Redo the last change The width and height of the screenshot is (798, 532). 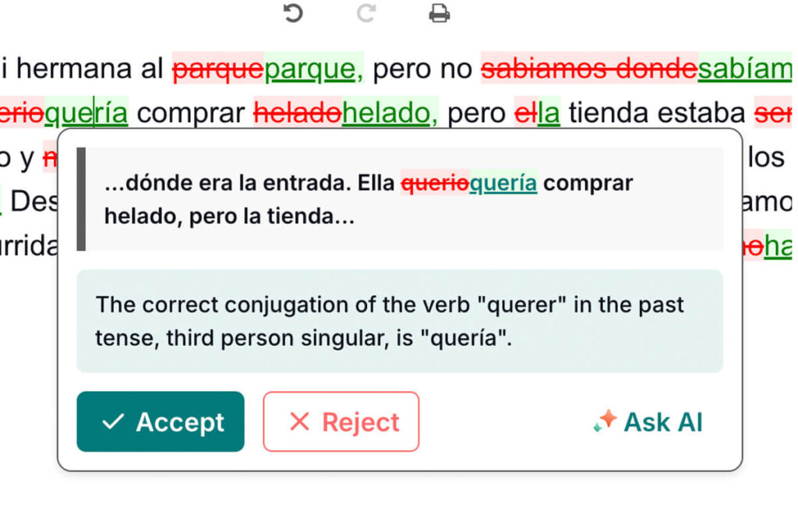point(365,13)
